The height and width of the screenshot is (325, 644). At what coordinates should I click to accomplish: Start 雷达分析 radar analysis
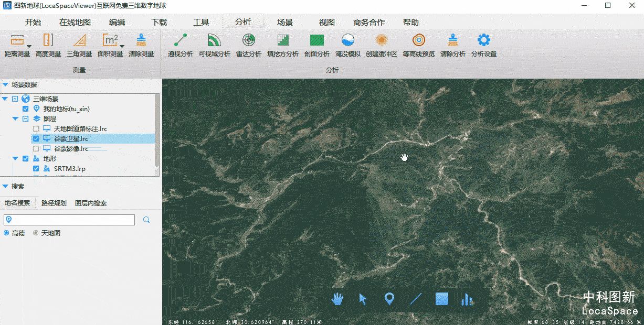[249, 45]
